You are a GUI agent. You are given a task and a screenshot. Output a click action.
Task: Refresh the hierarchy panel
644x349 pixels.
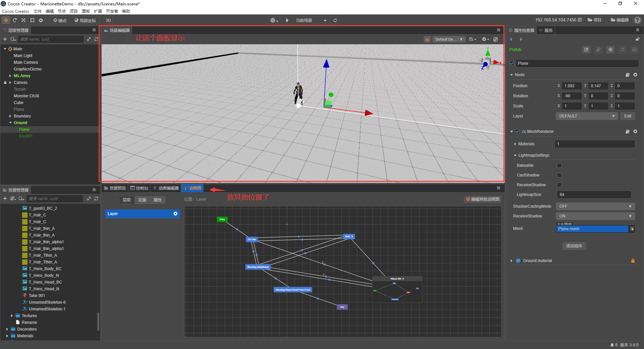[x=96, y=39]
